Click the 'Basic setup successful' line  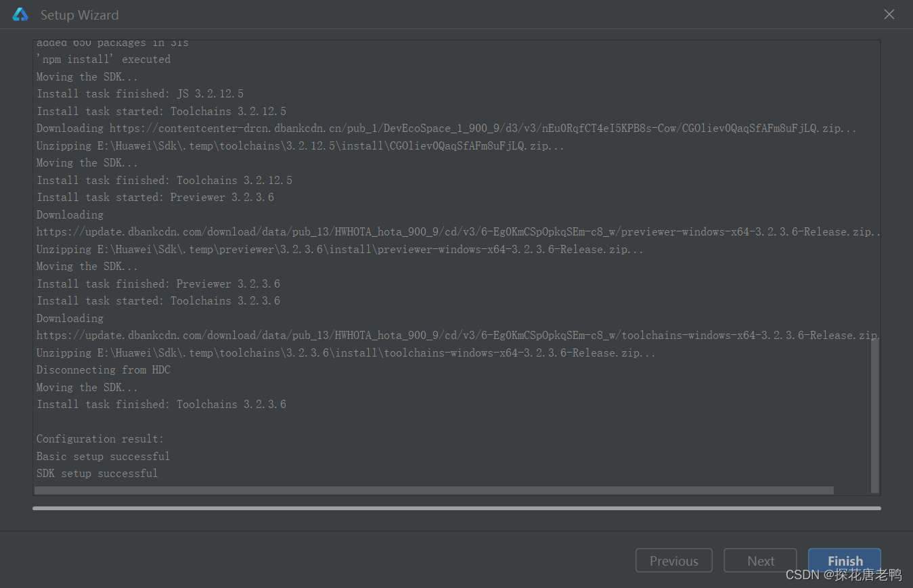tap(103, 456)
